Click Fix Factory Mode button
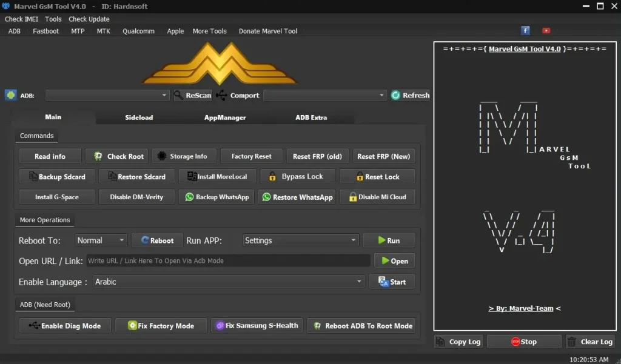The width and height of the screenshot is (621, 364). 161,326
